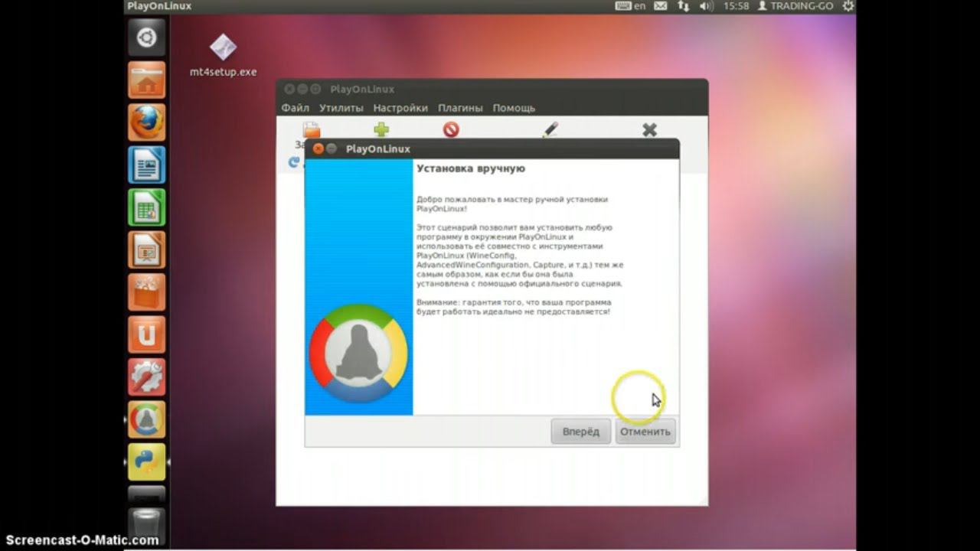Open the Помощь menu
980x551 pixels.
pos(514,108)
